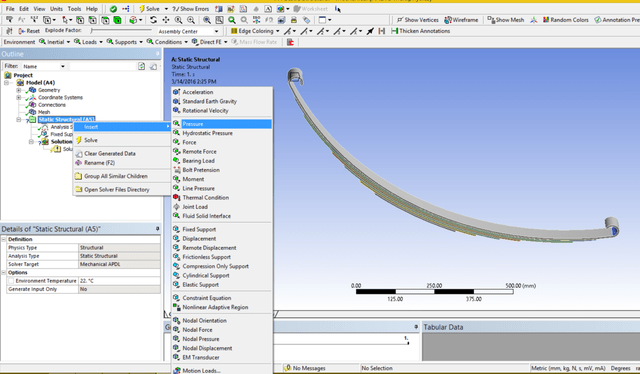Click the outline filter text field

tap(102, 66)
